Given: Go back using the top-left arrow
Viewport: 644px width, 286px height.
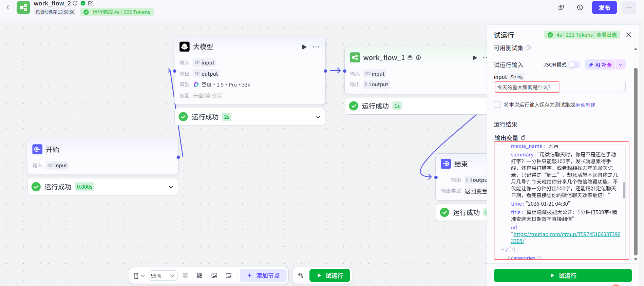Looking at the screenshot, I should coord(8,7).
